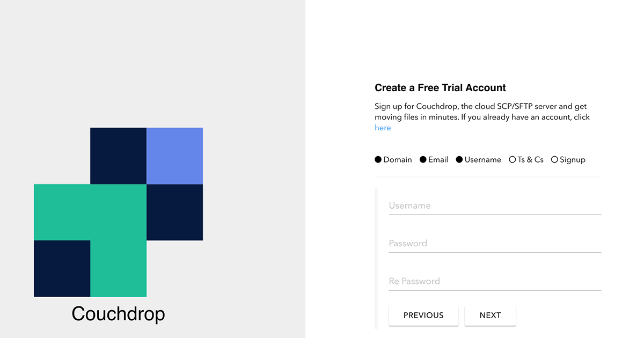Click the 'here' login link

[383, 128]
